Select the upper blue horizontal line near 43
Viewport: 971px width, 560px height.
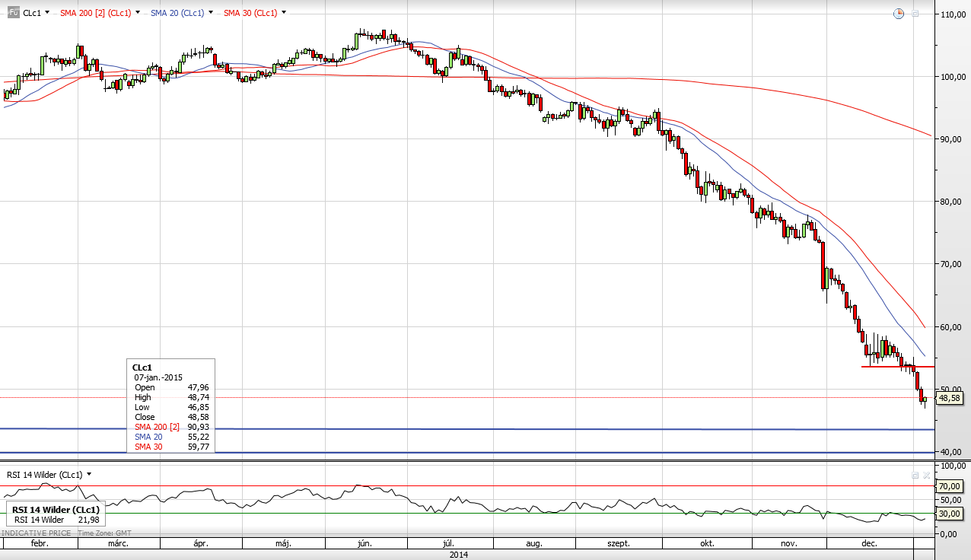point(467,429)
